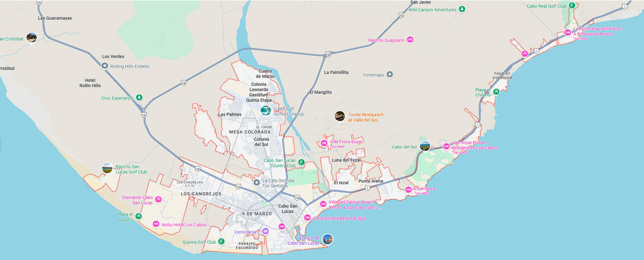This screenshot has width=644, height=260.
Task: Click the Luna del Tezal label
Action: (346, 160)
